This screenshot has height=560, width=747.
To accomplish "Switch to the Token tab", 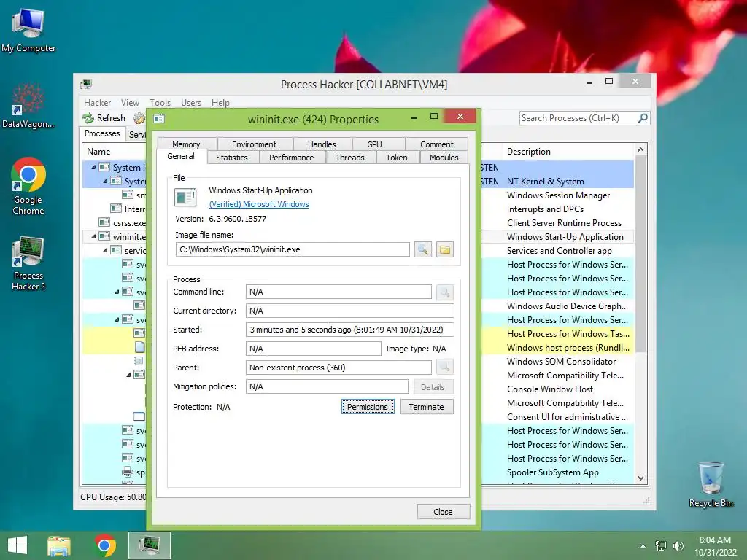I will (x=397, y=157).
